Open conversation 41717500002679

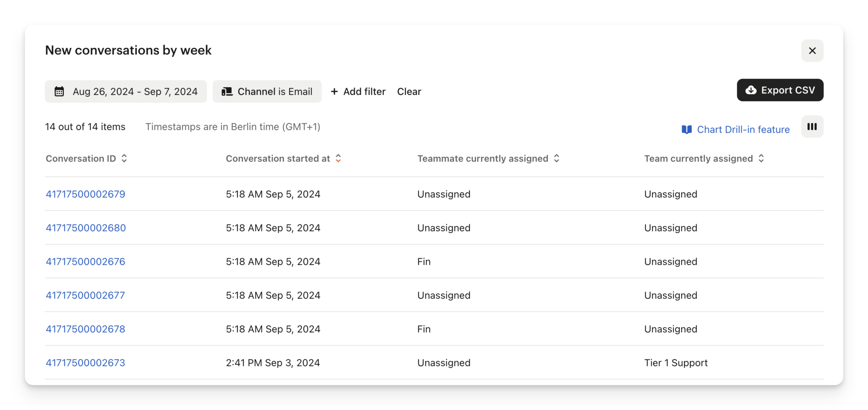[x=86, y=194]
